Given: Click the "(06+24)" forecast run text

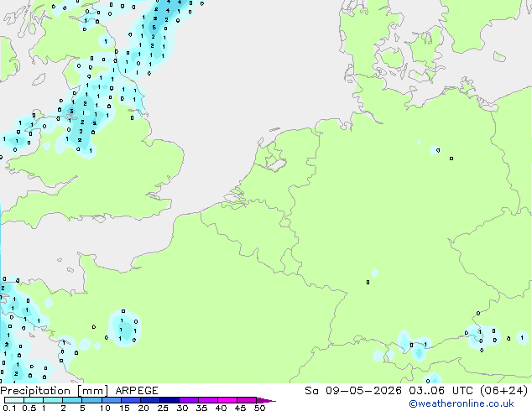Looking at the screenshot, I should click(x=503, y=391).
